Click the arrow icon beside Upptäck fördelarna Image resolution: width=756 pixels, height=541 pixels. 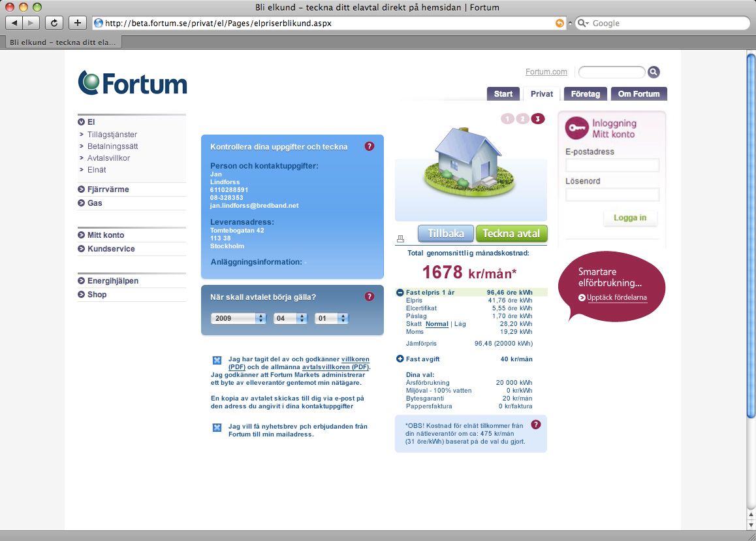click(x=582, y=298)
